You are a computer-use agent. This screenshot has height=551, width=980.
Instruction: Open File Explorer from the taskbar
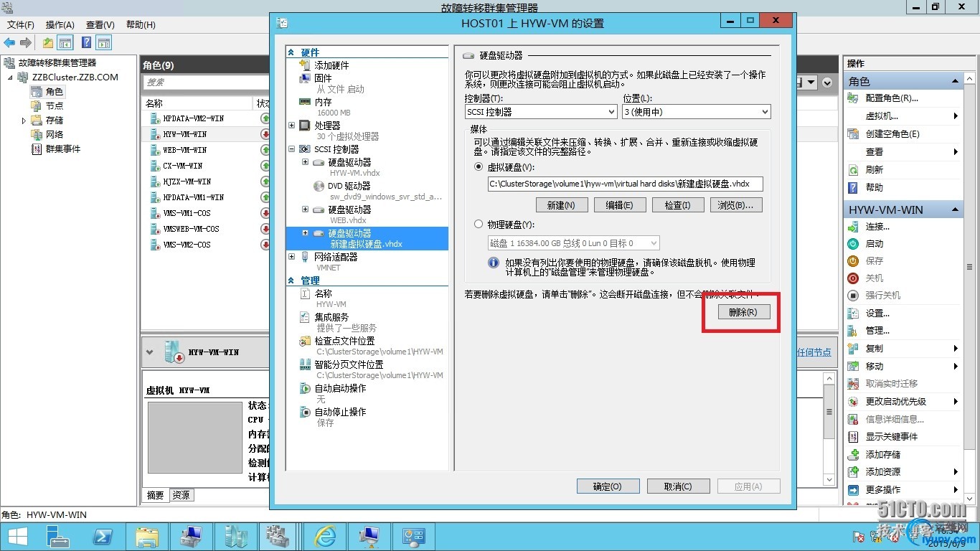click(147, 537)
